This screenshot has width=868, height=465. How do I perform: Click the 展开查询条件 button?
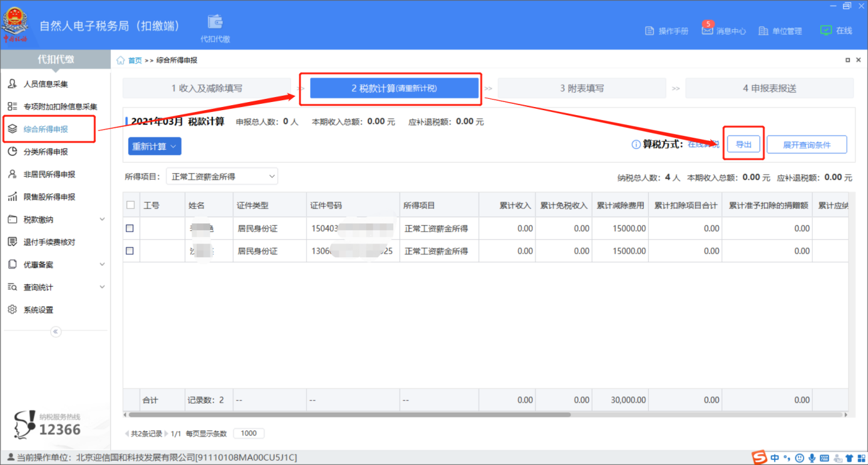(x=807, y=145)
